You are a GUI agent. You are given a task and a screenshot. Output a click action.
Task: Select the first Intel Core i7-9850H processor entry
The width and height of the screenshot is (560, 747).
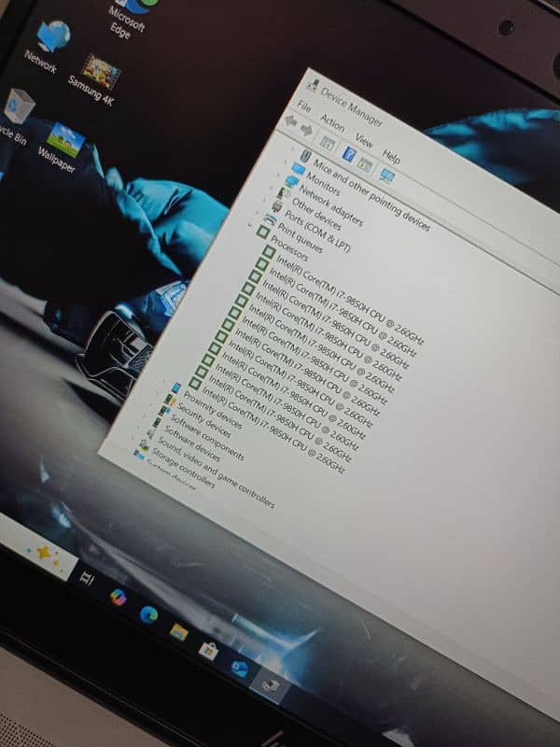(350, 297)
